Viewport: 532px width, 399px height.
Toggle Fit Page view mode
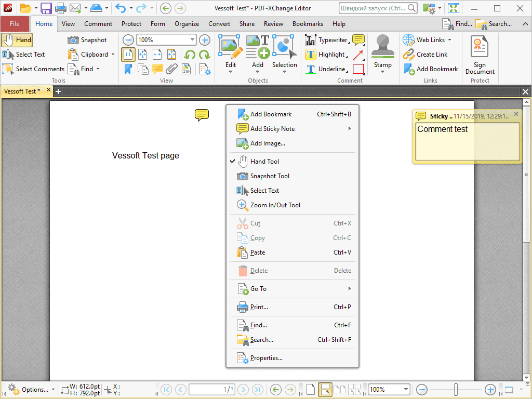pyautogui.click(x=142, y=54)
